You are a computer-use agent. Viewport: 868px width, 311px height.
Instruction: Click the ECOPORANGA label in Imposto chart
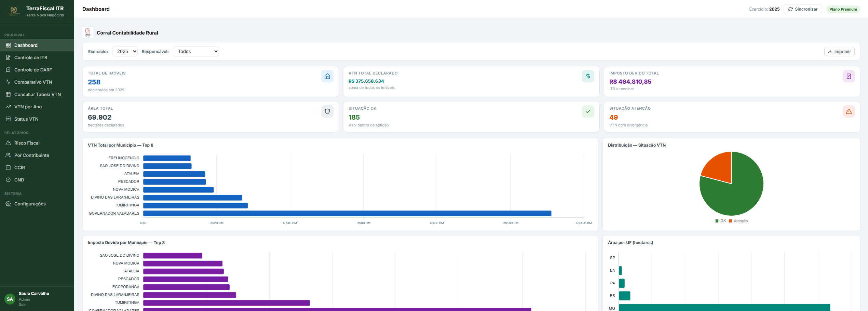click(x=126, y=287)
